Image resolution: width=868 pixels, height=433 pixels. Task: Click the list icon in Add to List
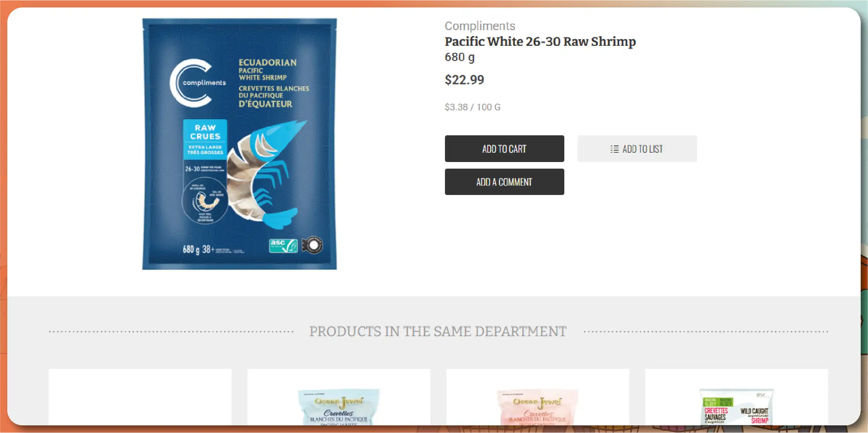[x=614, y=149]
